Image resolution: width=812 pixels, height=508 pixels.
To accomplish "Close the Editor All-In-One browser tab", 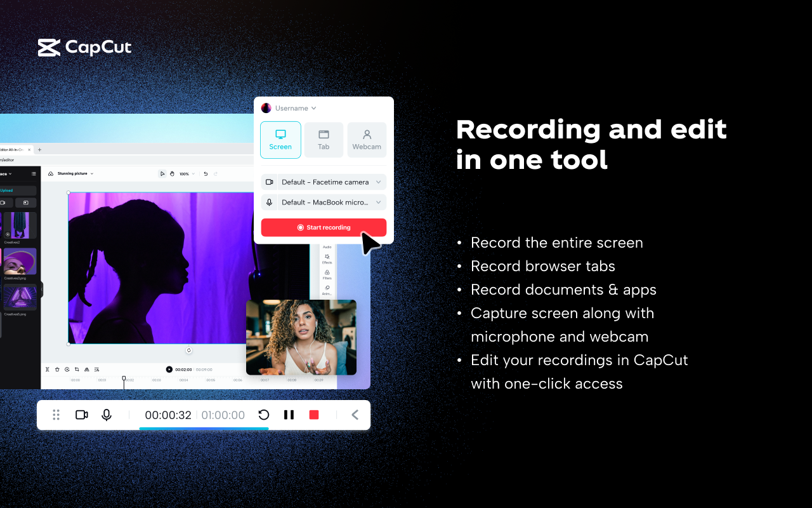I will click(x=29, y=149).
